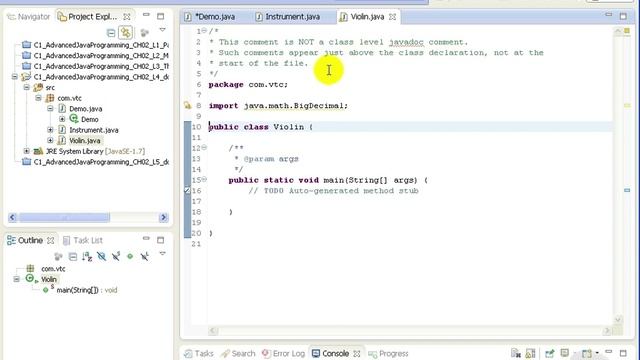Image resolution: width=640 pixels, height=360 pixels.
Task: Expand Violin.java tree node
Action: pyautogui.click(x=50, y=140)
